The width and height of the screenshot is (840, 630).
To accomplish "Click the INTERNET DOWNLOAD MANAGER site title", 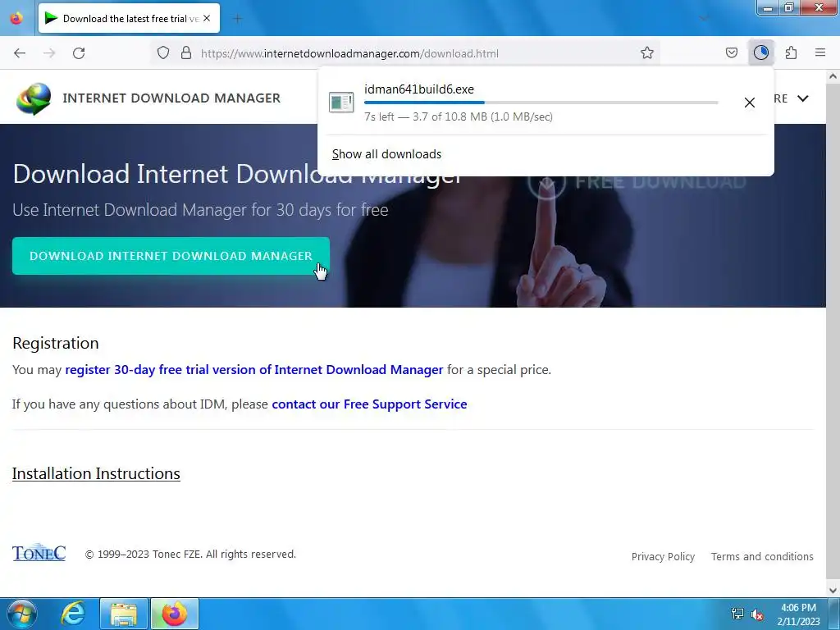I will click(171, 98).
